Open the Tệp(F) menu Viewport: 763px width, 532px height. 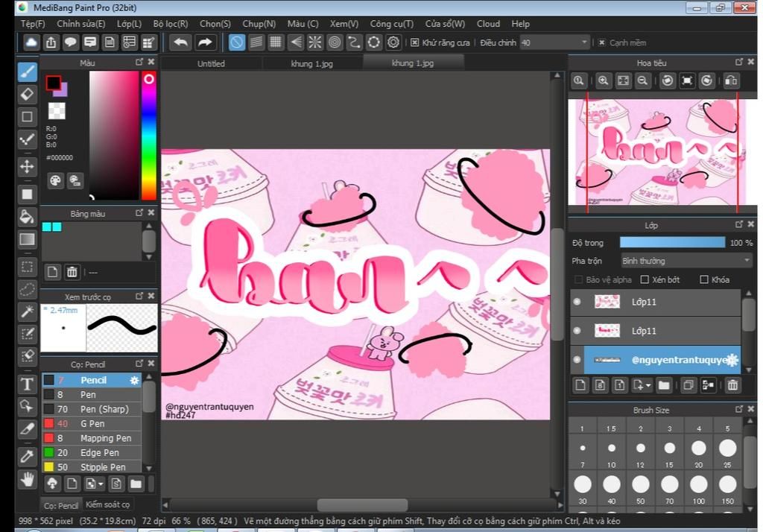tap(33, 23)
